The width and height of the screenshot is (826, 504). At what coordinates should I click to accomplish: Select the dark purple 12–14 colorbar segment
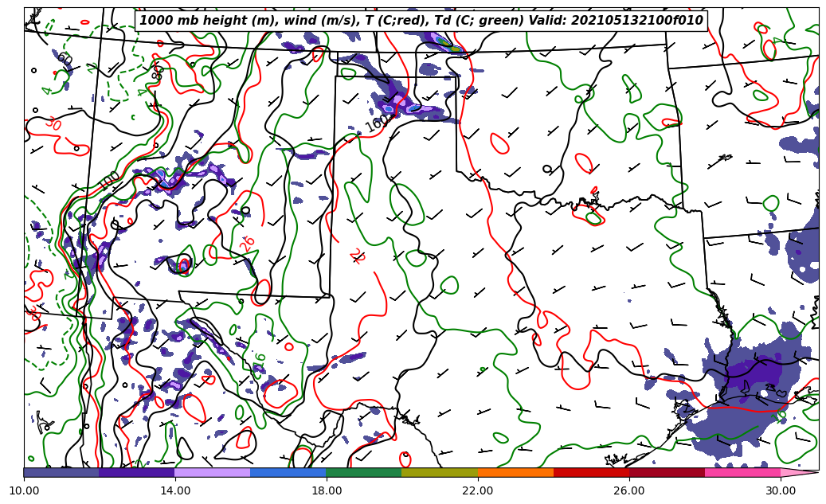pos(137,472)
